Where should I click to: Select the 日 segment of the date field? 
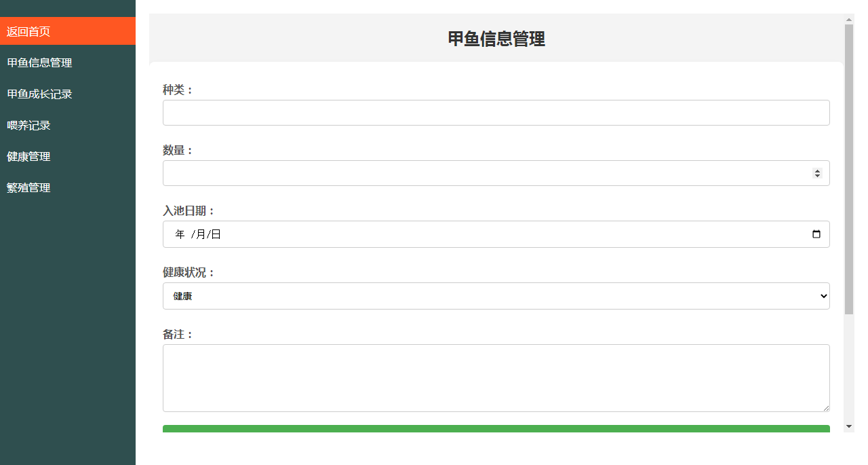[x=216, y=234]
